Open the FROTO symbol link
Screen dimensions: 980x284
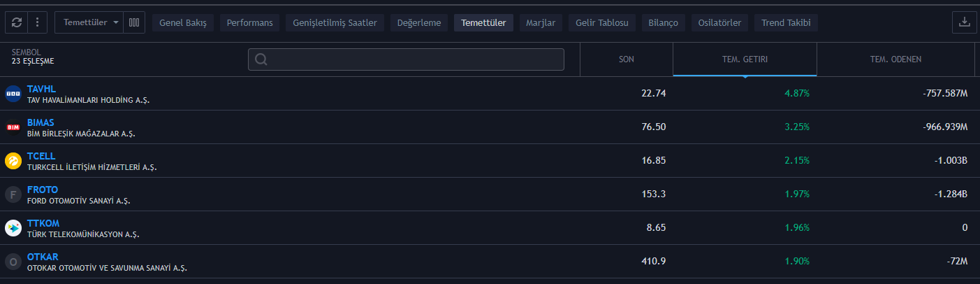pyautogui.click(x=43, y=190)
